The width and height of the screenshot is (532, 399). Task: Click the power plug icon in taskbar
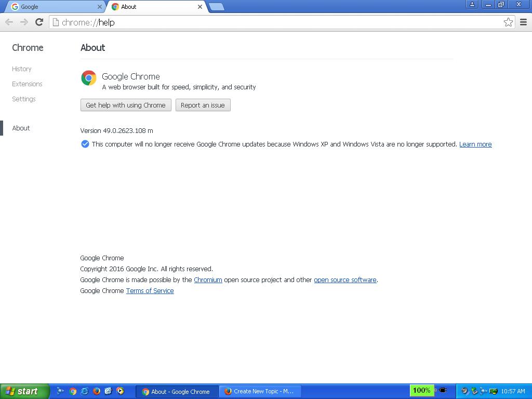coord(442,391)
